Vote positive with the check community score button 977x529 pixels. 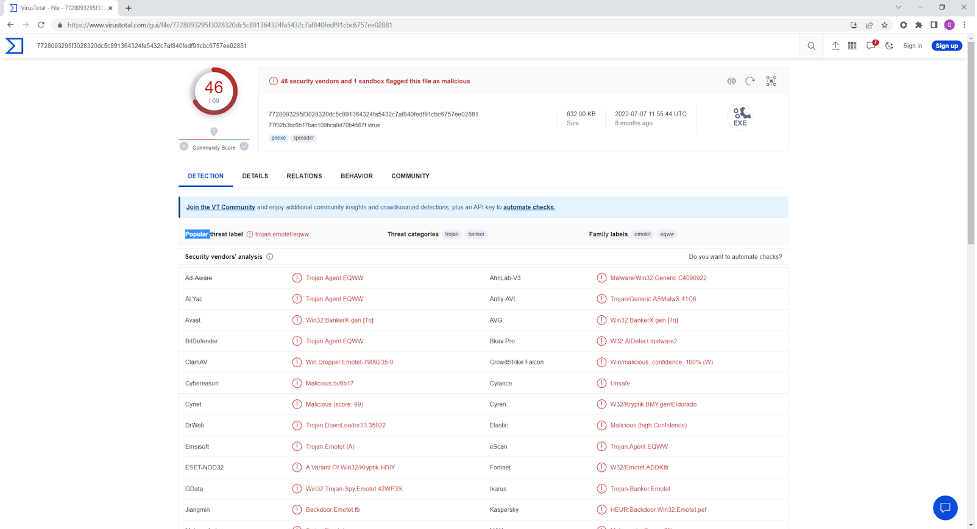(244, 146)
